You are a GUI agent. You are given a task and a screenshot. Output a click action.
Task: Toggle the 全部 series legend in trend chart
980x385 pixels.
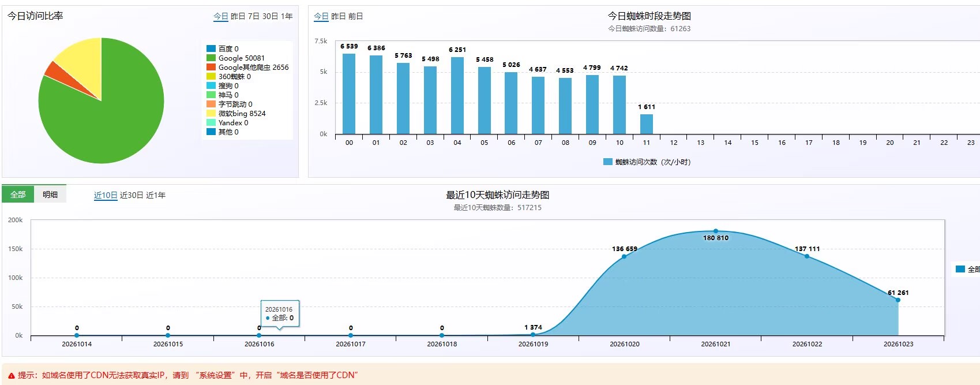(x=968, y=269)
